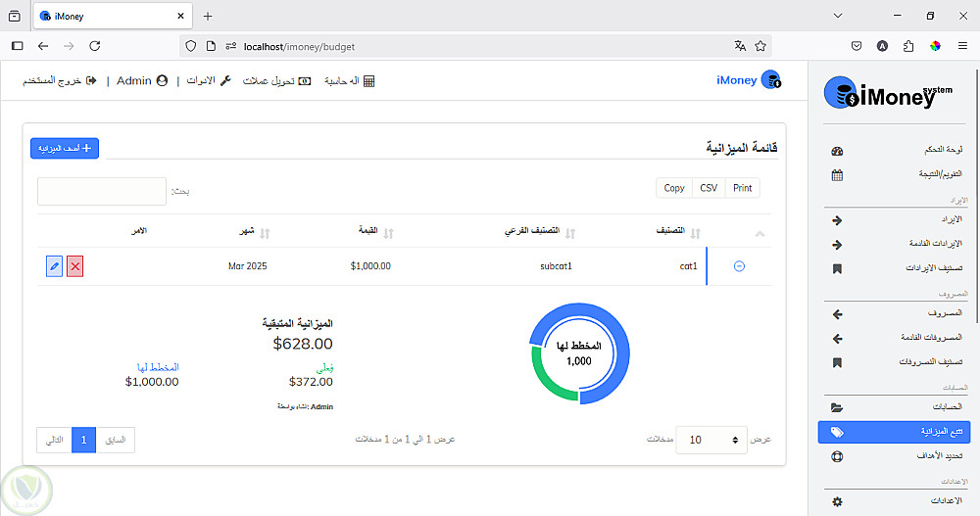Click the CSV export button
The height and width of the screenshot is (516, 980).
pos(709,188)
